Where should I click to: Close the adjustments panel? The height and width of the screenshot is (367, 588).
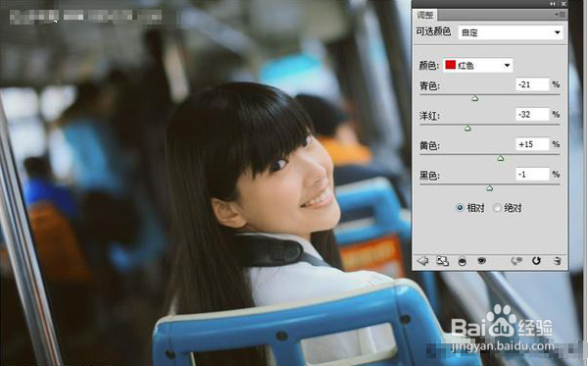tap(563, 4)
